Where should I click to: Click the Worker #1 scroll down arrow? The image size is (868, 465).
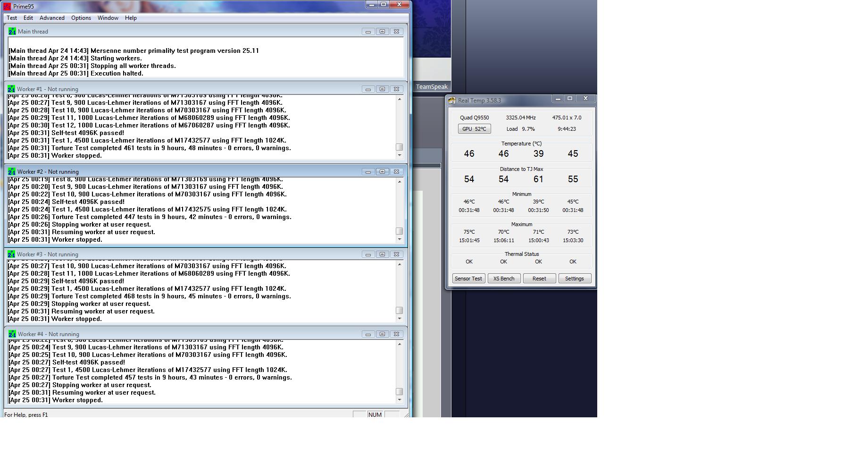400,155
